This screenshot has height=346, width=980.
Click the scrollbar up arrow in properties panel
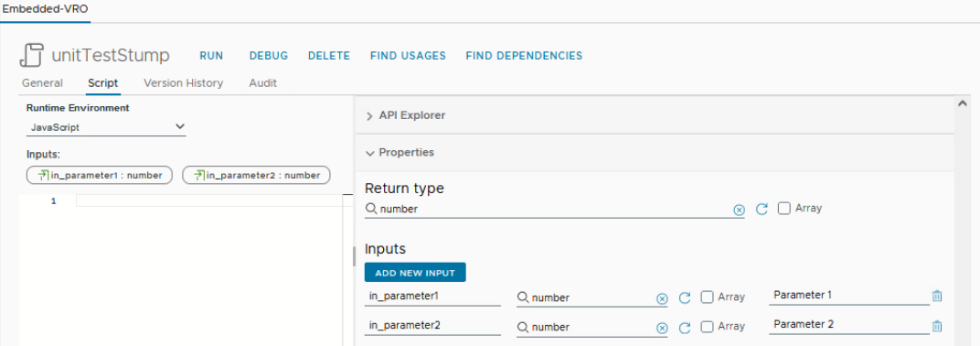[963, 103]
